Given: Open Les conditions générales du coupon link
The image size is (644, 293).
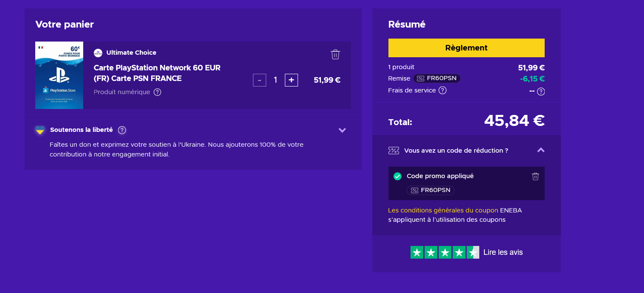Looking at the screenshot, I should click(x=443, y=210).
